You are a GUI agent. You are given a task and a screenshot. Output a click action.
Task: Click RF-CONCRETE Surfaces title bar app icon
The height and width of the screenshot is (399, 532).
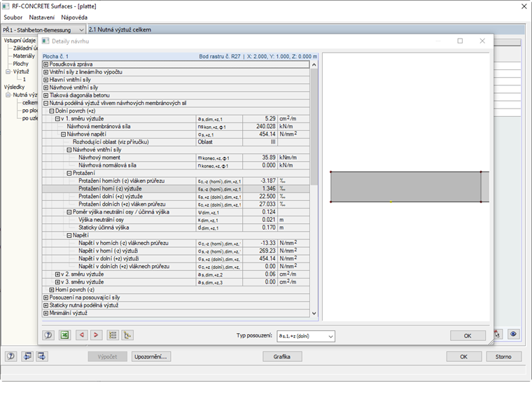pos(6,6)
